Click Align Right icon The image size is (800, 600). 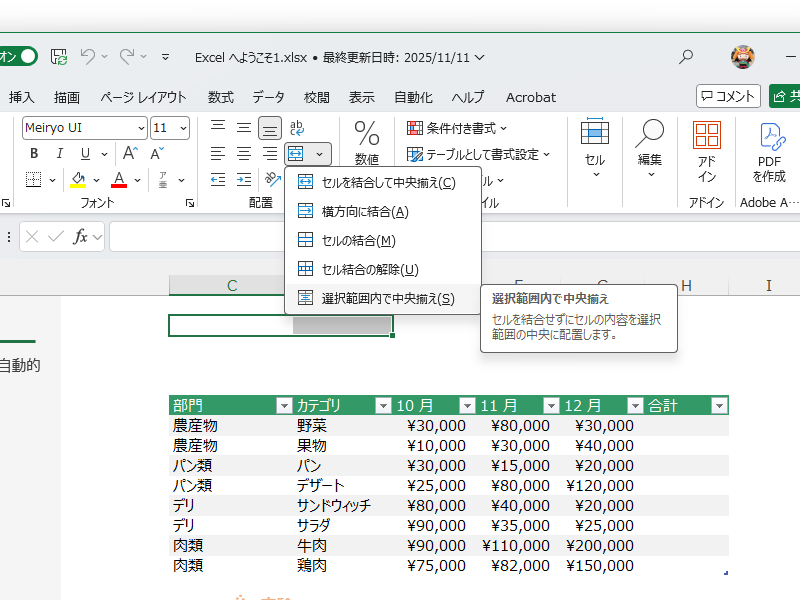270,153
